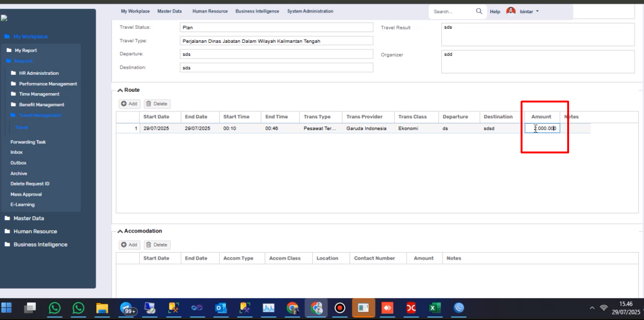Open Delete Request ID in sidebar
This screenshot has width=644, height=320.
pyautogui.click(x=30, y=184)
